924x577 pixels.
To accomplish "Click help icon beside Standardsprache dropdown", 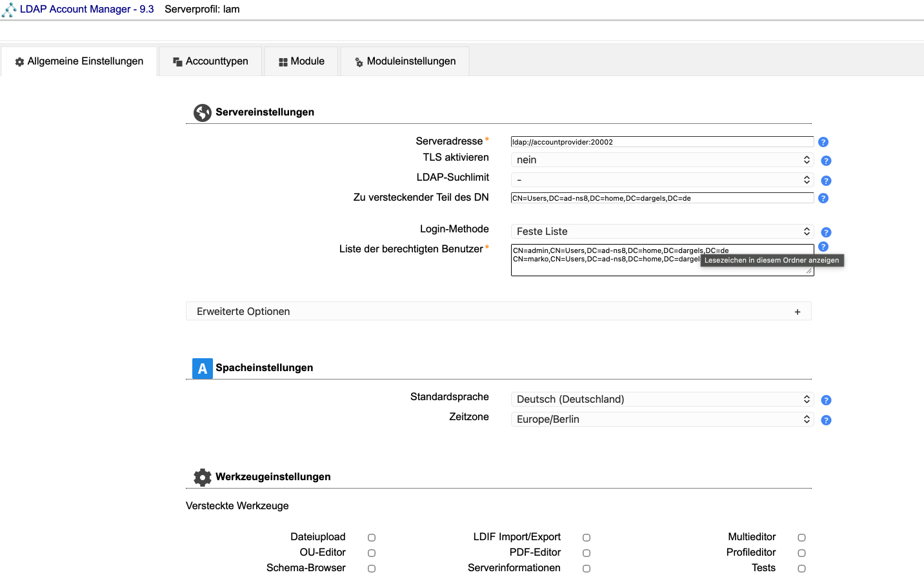I will click(x=825, y=400).
